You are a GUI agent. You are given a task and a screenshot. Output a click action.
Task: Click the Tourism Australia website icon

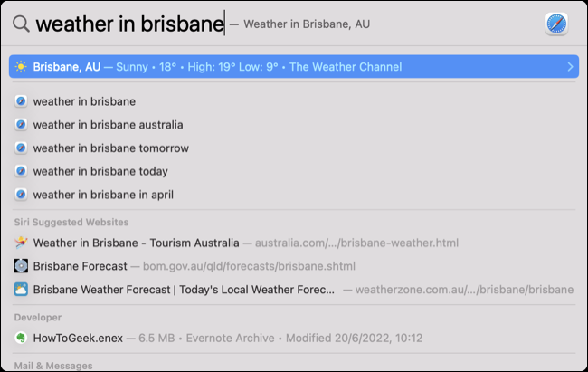[21, 243]
